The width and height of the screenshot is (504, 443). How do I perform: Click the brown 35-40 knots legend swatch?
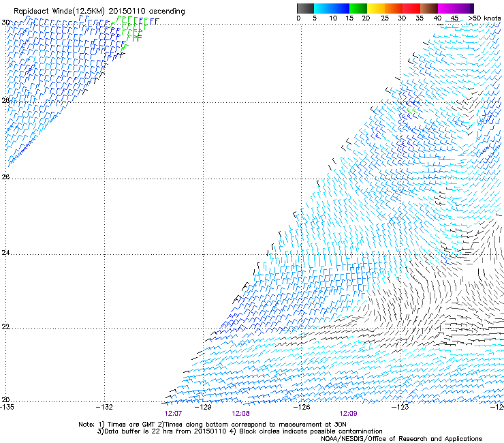[429, 8]
